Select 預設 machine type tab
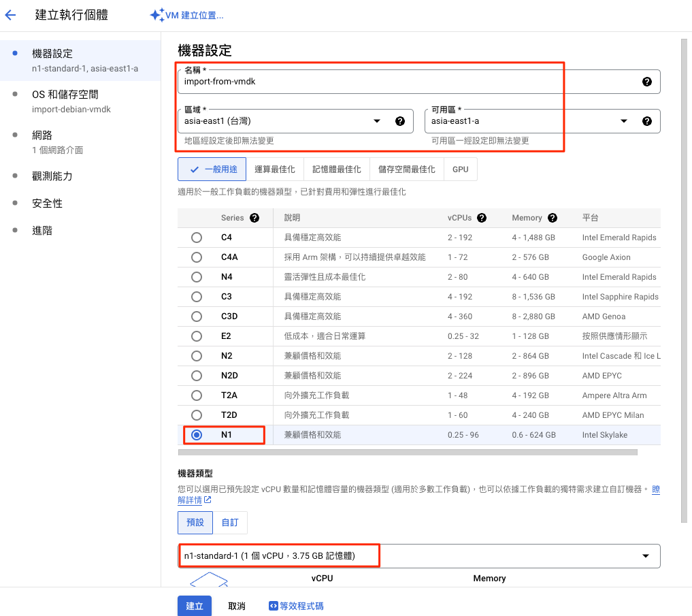Viewport: 692px width, 616px height. [195, 522]
